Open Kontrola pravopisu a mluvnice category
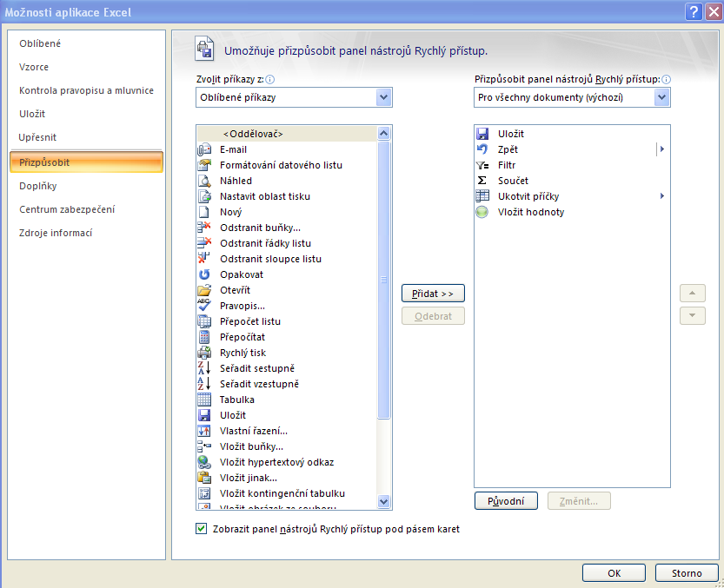The image size is (724, 588). click(x=86, y=90)
